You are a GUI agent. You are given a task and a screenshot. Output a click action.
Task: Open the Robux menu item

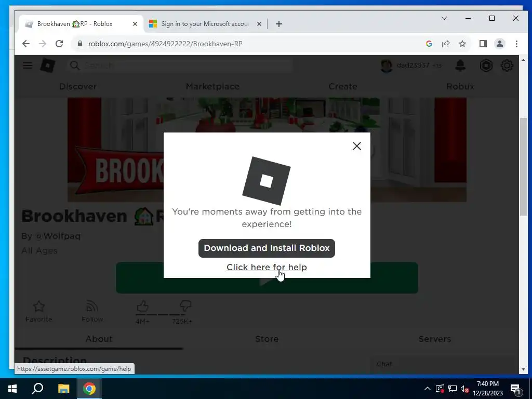(x=460, y=87)
